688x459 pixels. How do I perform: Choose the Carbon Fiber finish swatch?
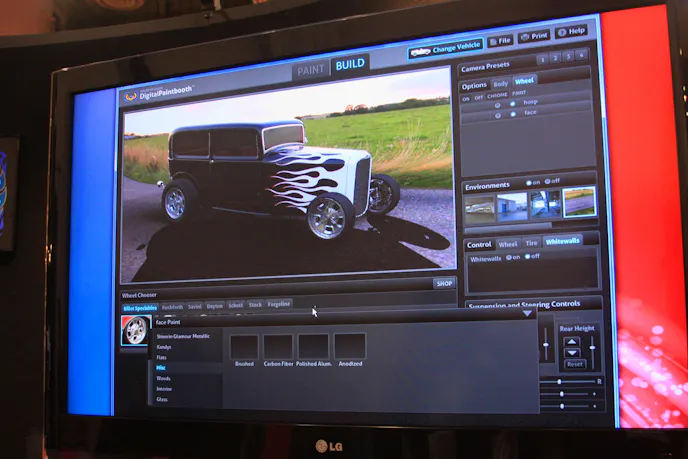coord(277,347)
